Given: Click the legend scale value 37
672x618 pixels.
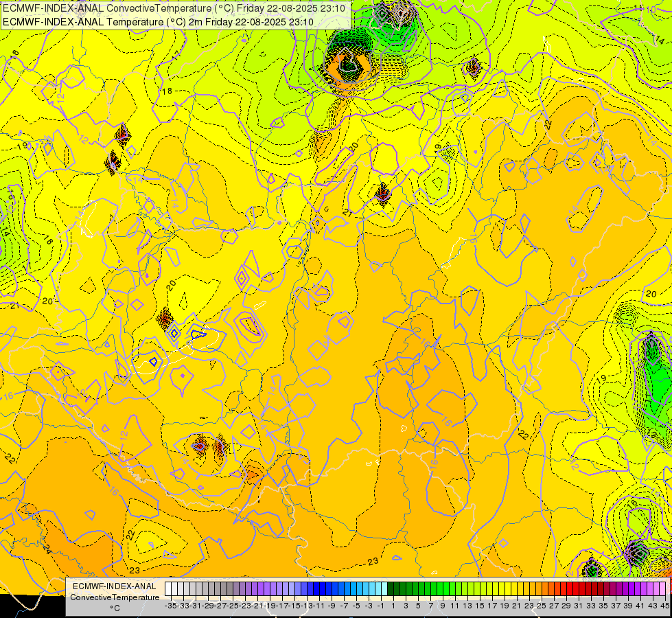Looking at the screenshot, I should [616, 606].
